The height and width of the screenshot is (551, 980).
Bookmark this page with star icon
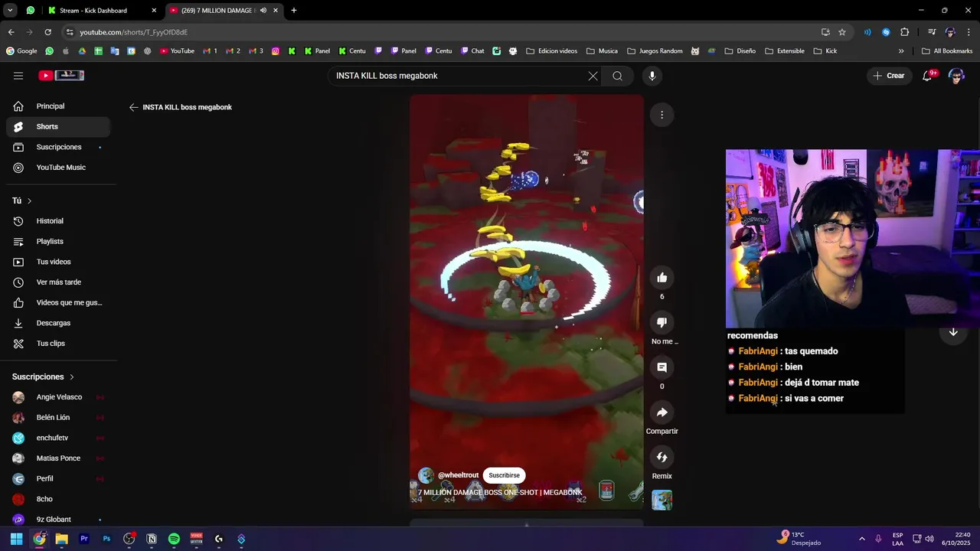click(842, 32)
